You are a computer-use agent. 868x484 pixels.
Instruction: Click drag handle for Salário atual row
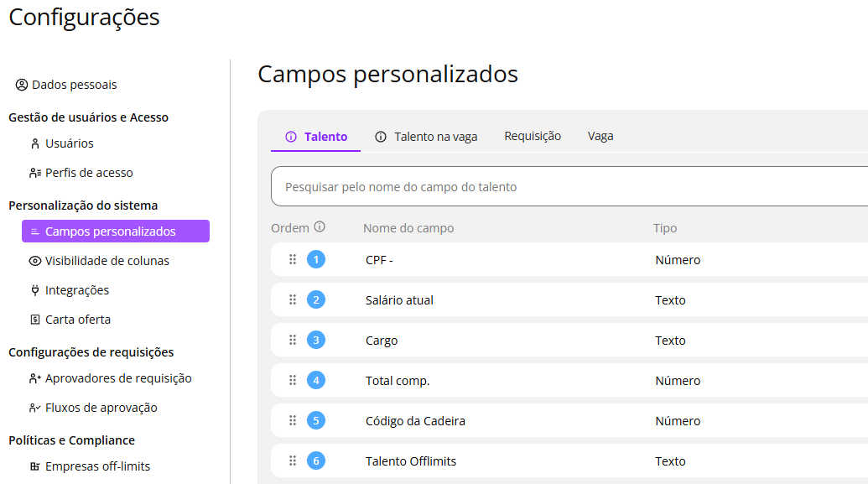coord(293,300)
